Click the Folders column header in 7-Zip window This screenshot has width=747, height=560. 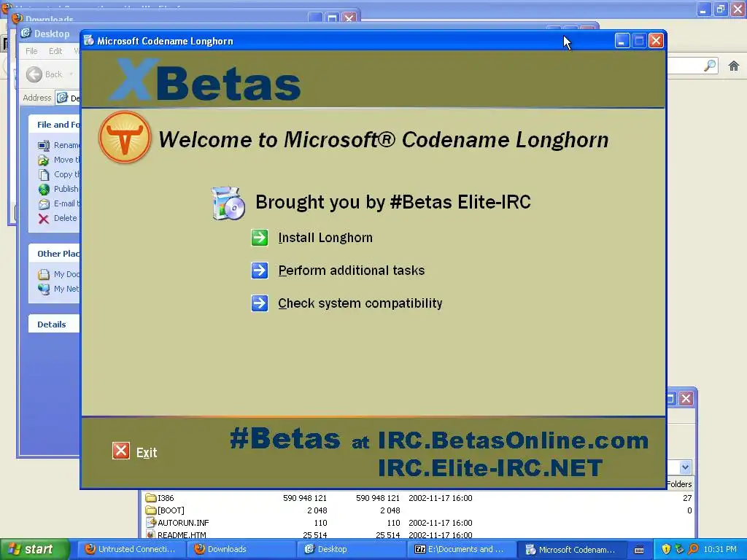(679, 484)
